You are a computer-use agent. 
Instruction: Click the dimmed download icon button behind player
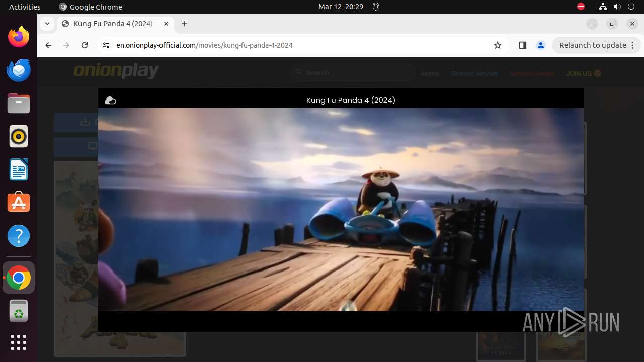(85, 122)
